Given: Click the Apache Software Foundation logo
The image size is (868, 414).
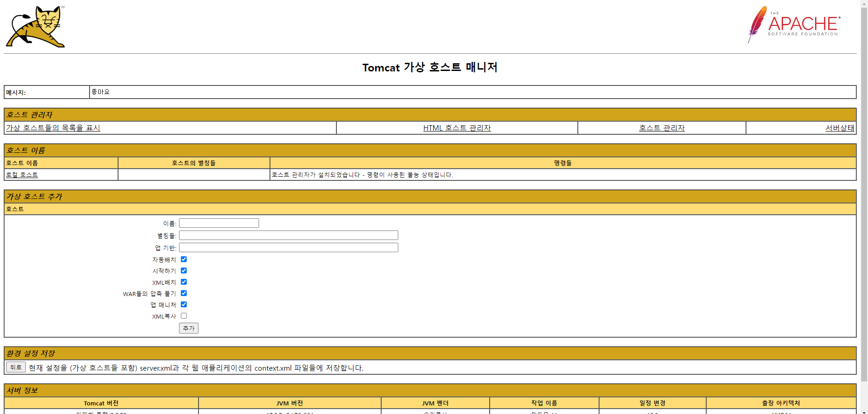Looking at the screenshot, I should (x=794, y=24).
